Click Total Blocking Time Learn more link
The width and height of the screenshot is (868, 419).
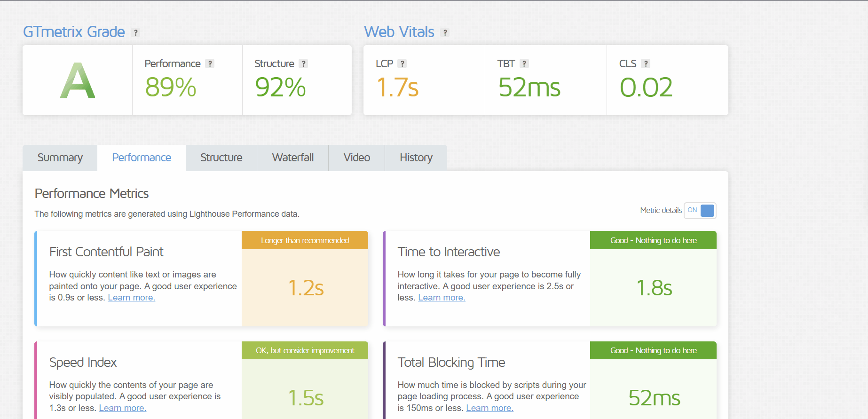click(x=490, y=408)
